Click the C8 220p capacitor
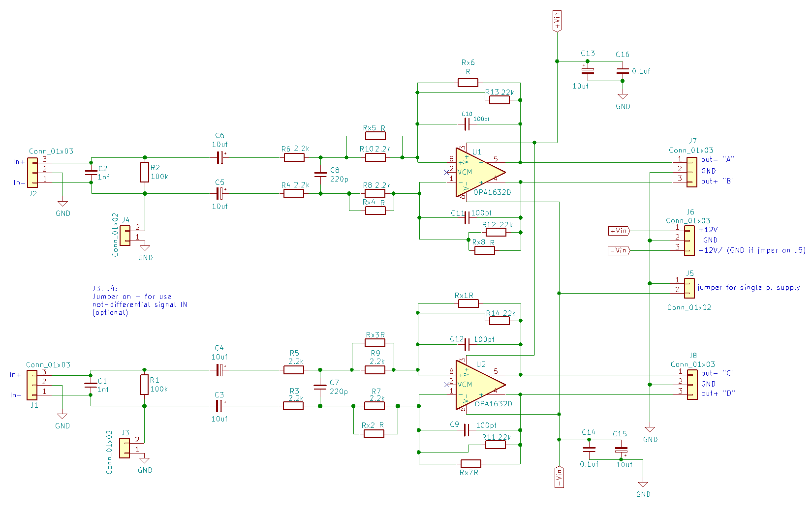This screenshot has height=513, width=812. click(x=320, y=174)
